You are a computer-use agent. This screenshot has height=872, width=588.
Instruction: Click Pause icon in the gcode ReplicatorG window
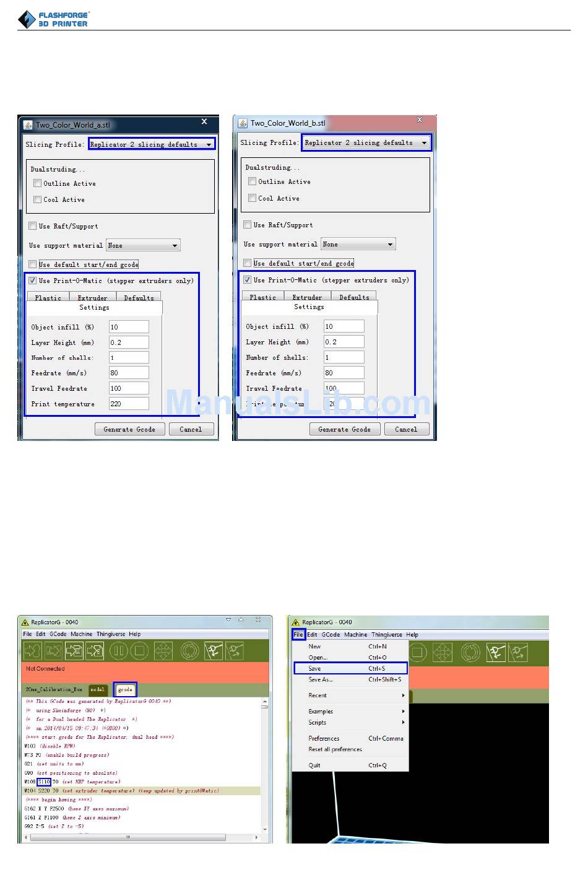(119, 651)
